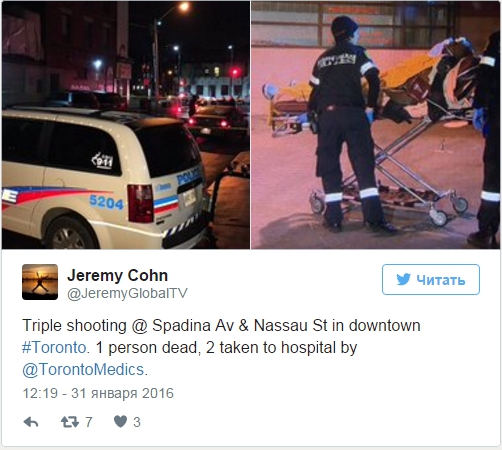
Task: Click the 5204 number on the police van
Action: 106,202
